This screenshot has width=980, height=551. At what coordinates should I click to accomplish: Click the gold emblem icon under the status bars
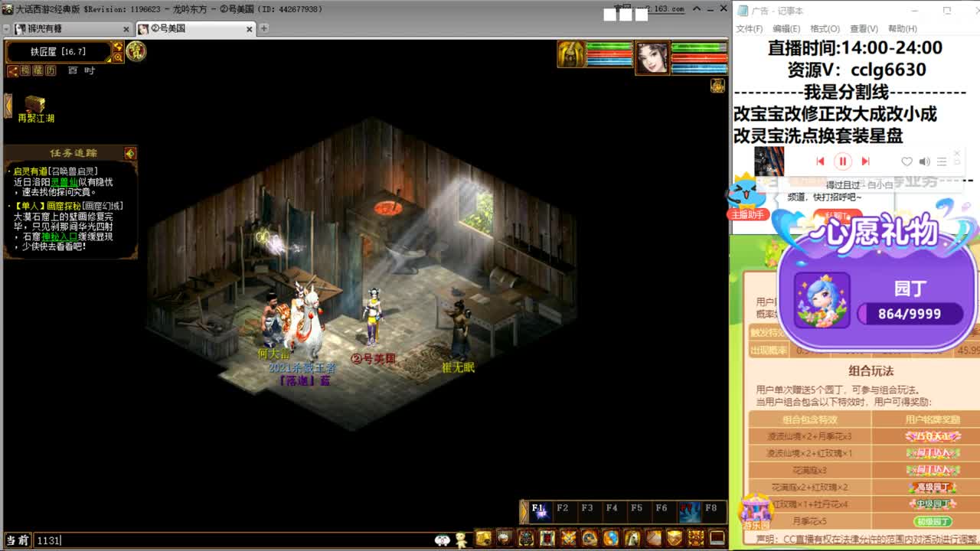coord(717,86)
